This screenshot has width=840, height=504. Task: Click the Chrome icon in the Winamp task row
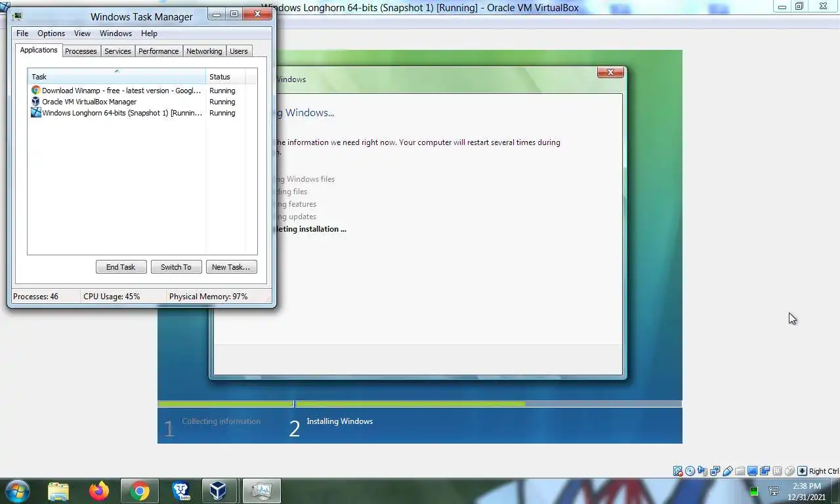(x=36, y=91)
